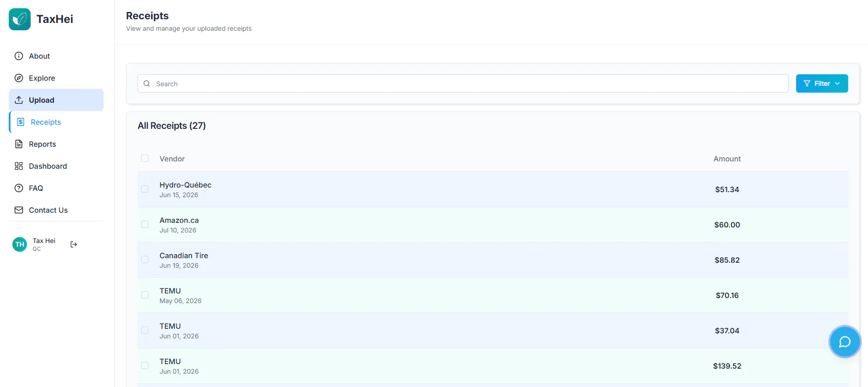
Task: Click the Contact Us envelope icon
Action: pyautogui.click(x=19, y=210)
